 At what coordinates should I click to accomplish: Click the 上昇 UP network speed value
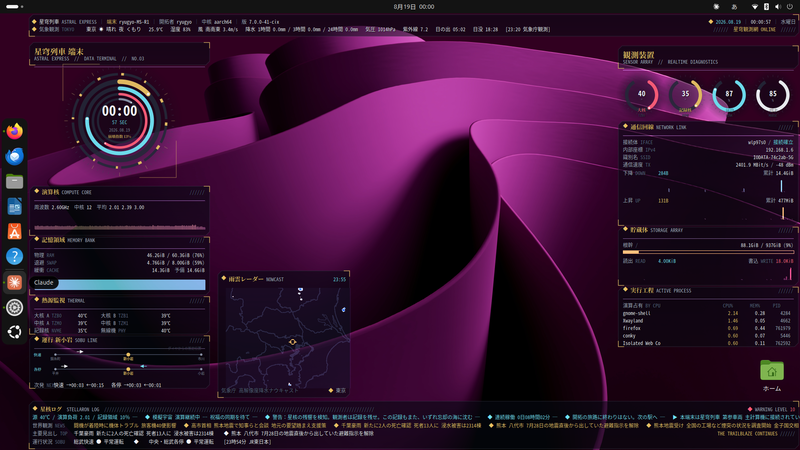pyautogui.click(x=663, y=201)
